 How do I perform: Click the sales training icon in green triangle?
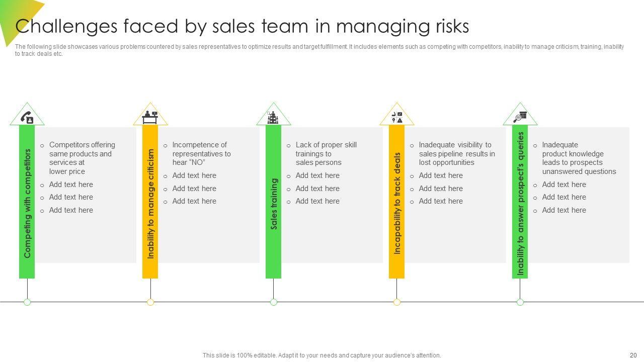pyautogui.click(x=273, y=118)
